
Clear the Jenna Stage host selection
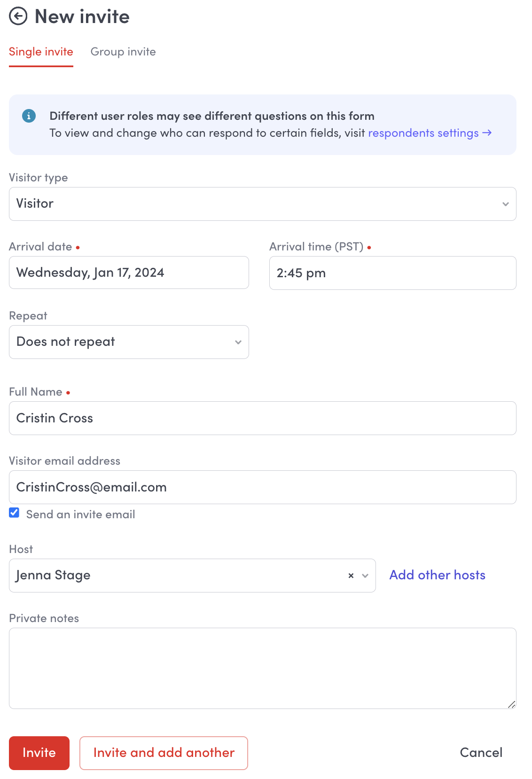[351, 576]
